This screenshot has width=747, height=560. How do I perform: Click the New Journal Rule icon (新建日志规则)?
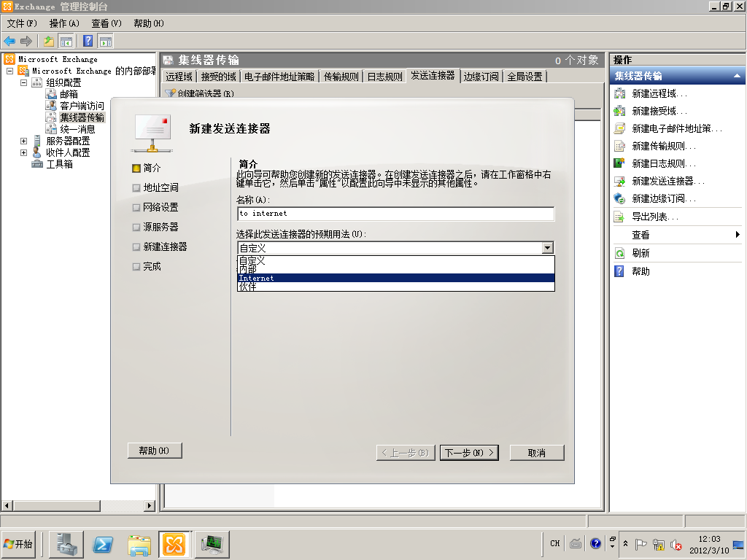(x=620, y=163)
